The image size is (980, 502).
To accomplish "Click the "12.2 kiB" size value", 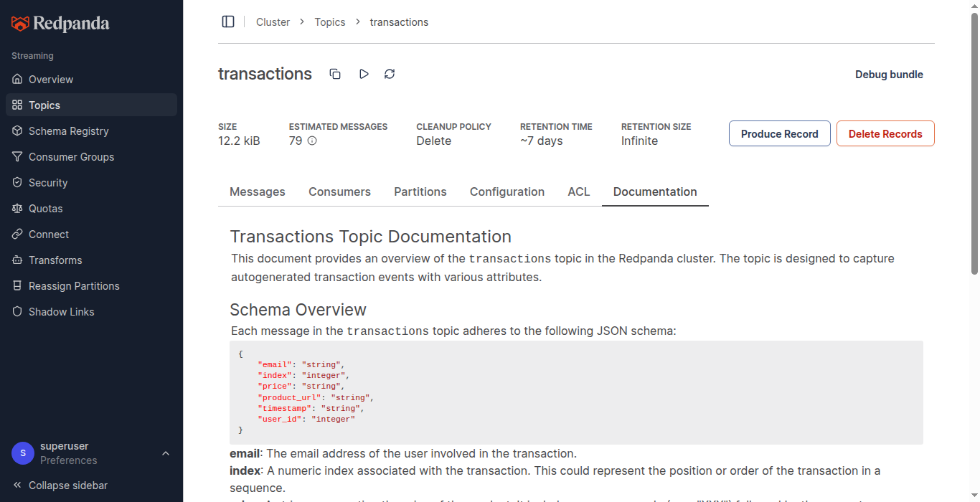I will click(x=239, y=141).
